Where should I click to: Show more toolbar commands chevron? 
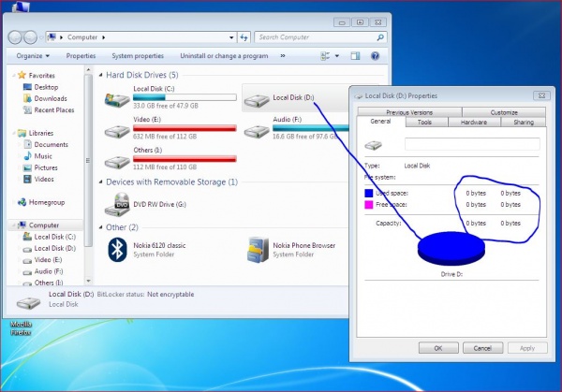tap(283, 56)
